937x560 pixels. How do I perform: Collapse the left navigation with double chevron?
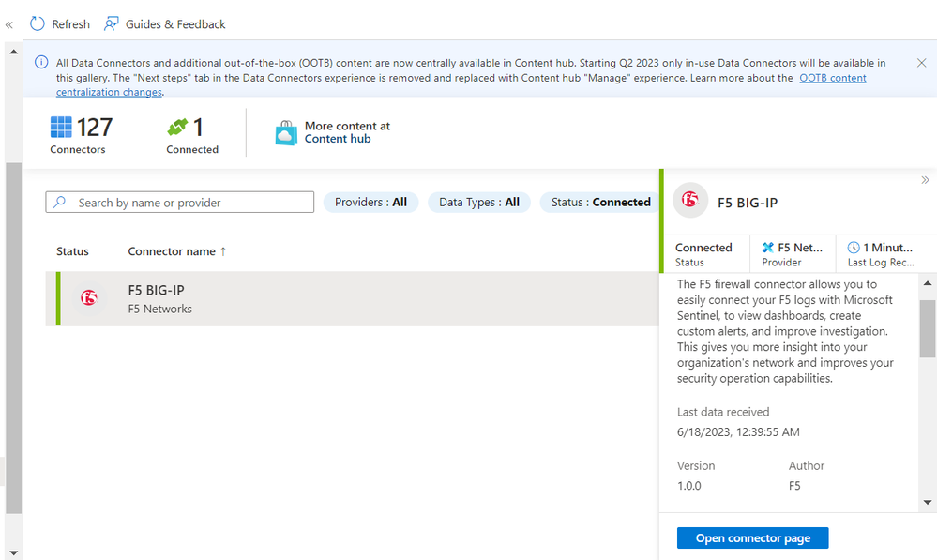(9, 25)
